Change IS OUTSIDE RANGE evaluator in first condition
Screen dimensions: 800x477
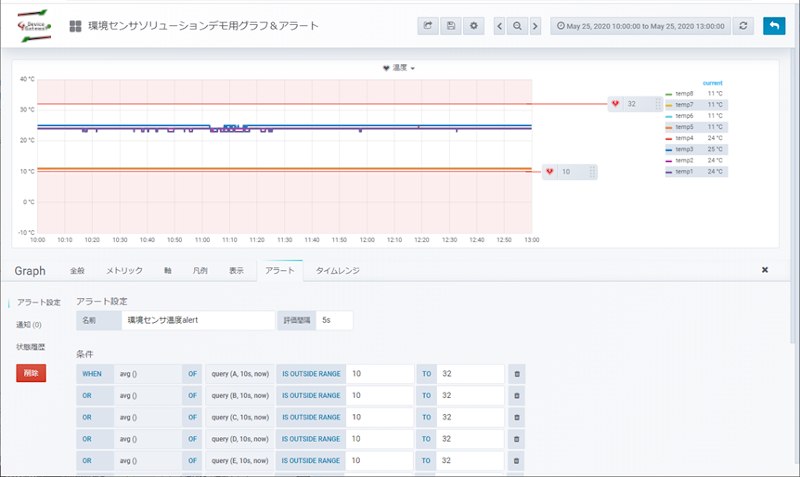tap(310, 373)
